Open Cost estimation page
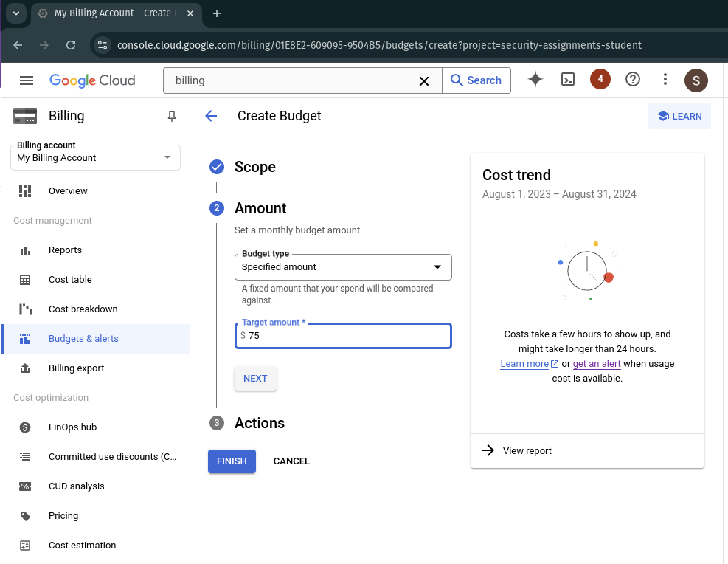 point(95,545)
